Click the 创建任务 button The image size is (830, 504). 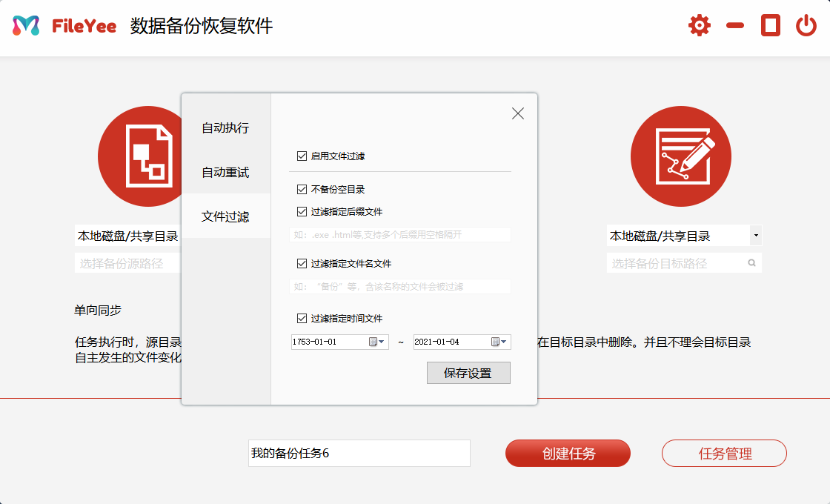[x=568, y=453]
